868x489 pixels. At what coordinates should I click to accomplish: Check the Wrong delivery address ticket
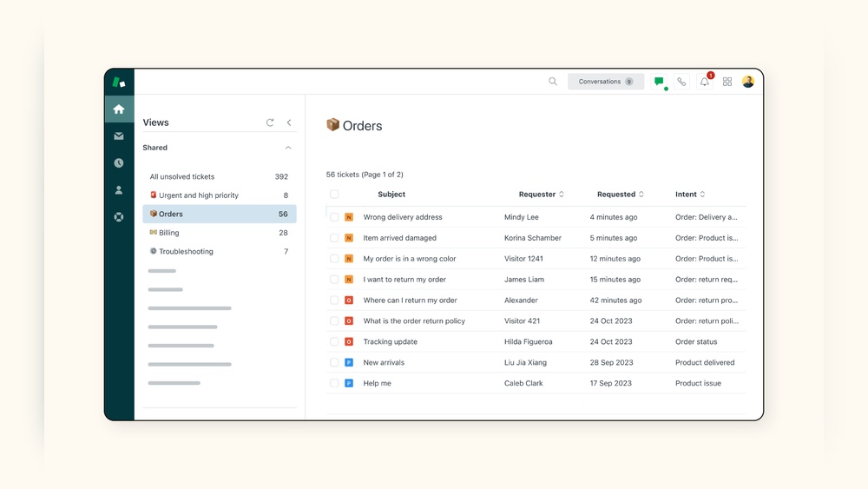(334, 217)
